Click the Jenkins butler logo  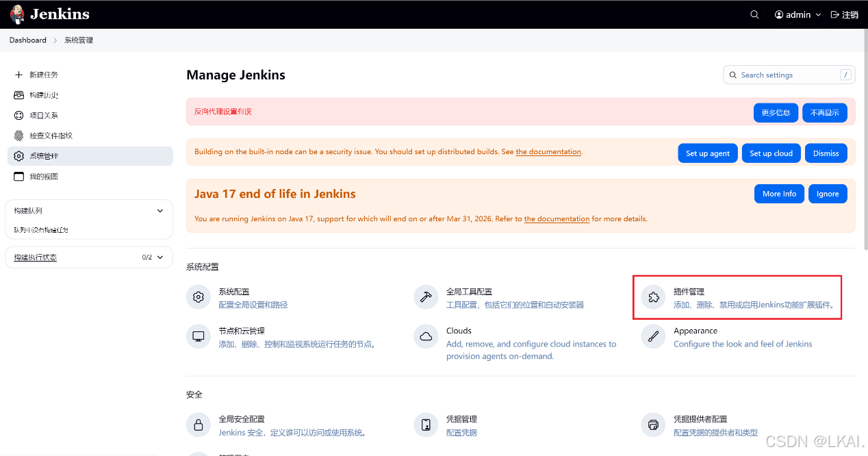[16, 14]
